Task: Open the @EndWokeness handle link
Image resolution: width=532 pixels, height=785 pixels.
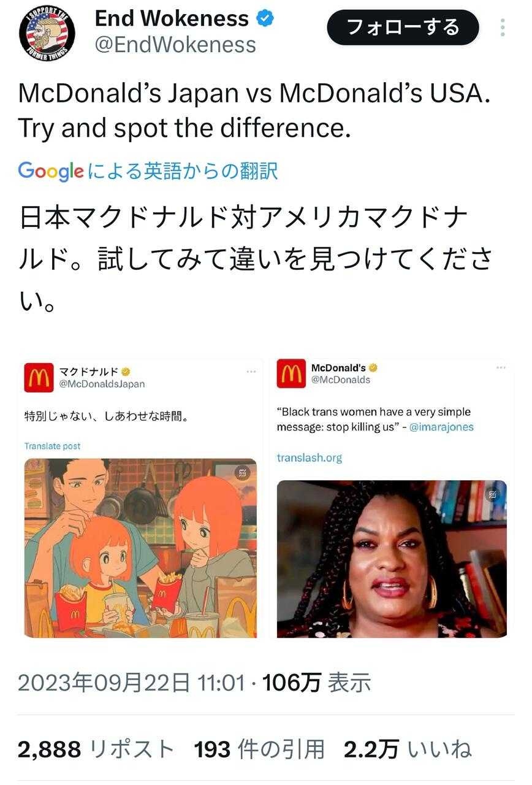Action: tap(175, 45)
